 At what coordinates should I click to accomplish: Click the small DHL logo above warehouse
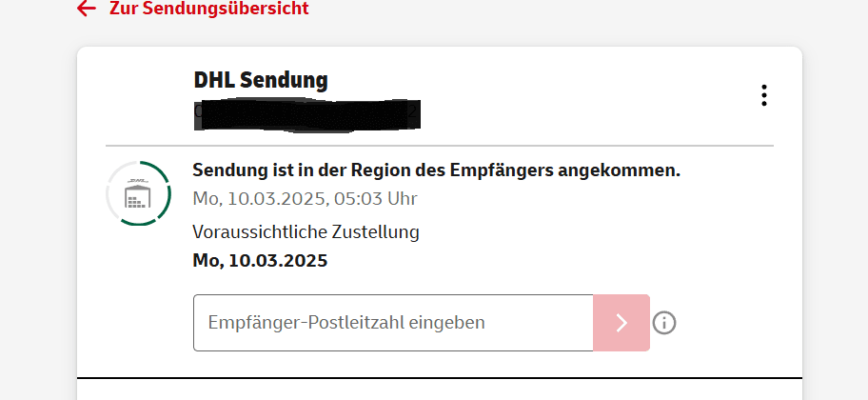(138, 181)
